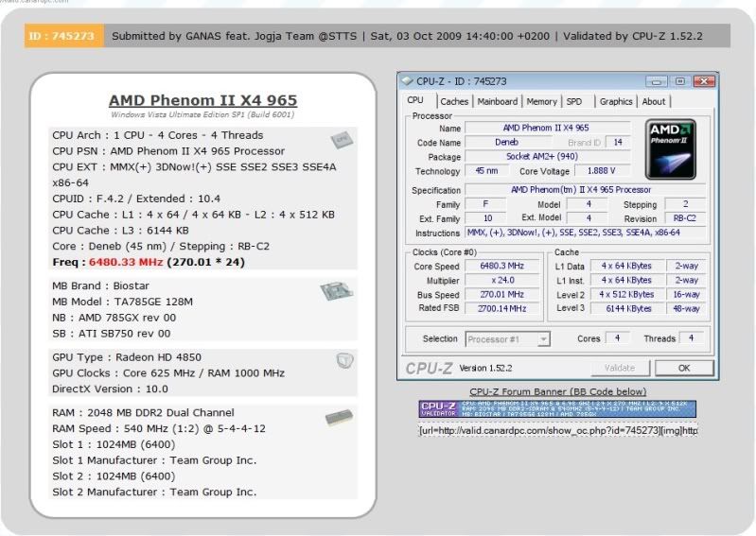Viewport: 756px width, 536px height.
Task: Click the greyed Validate button
Action: pos(619,368)
